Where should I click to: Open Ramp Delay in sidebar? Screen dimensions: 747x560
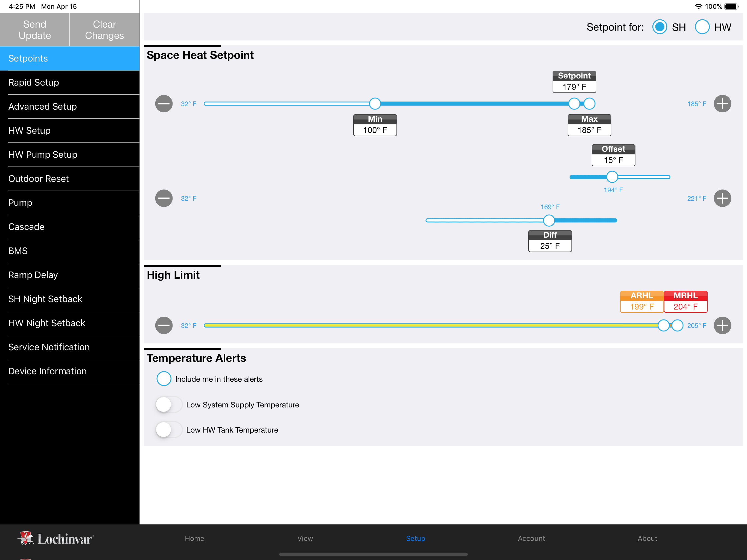pos(70,275)
